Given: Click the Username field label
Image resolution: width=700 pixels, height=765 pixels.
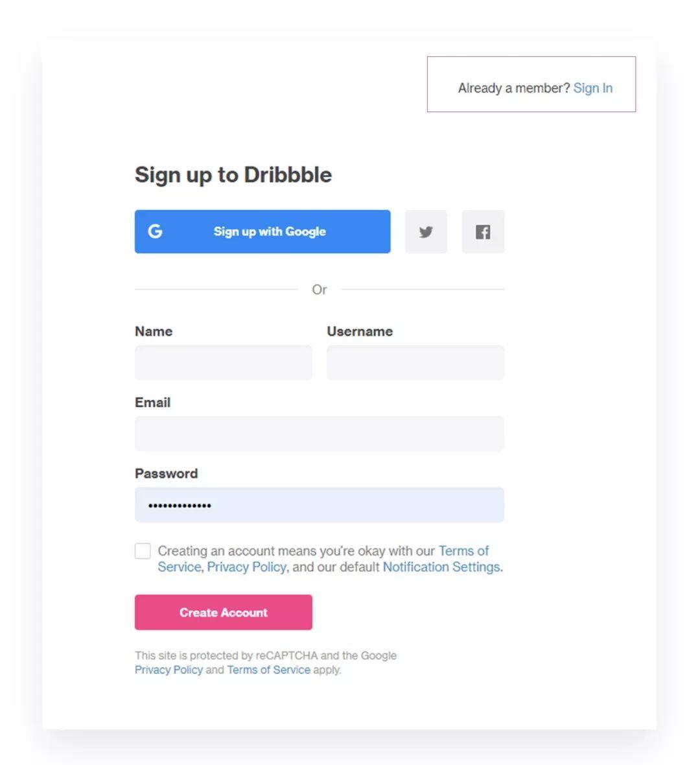Looking at the screenshot, I should 360,331.
